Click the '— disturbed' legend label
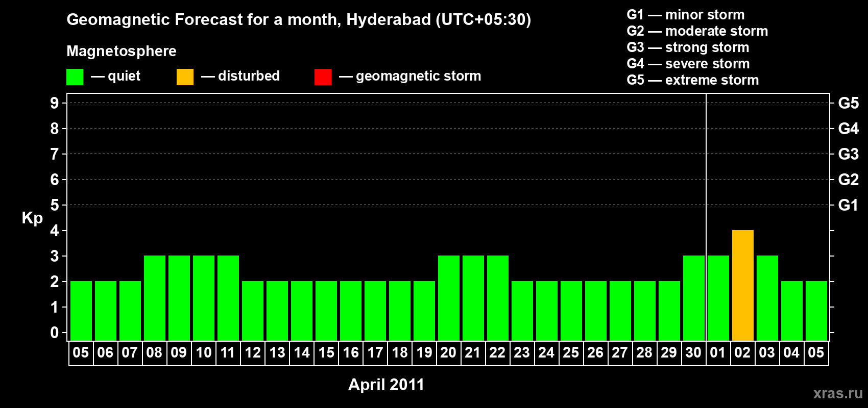This screenshot has height=408, width=868. [240, 76]
